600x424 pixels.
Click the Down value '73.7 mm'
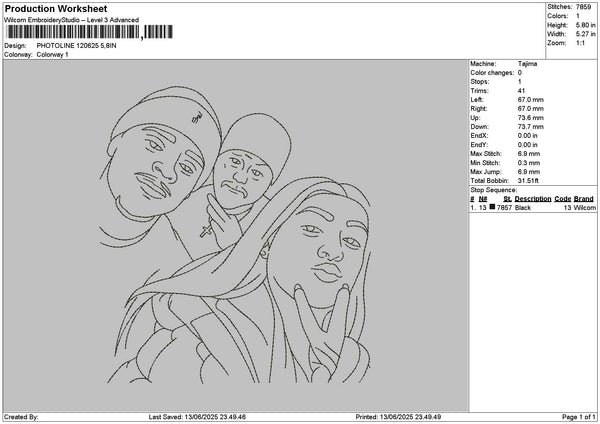(530, 127)
